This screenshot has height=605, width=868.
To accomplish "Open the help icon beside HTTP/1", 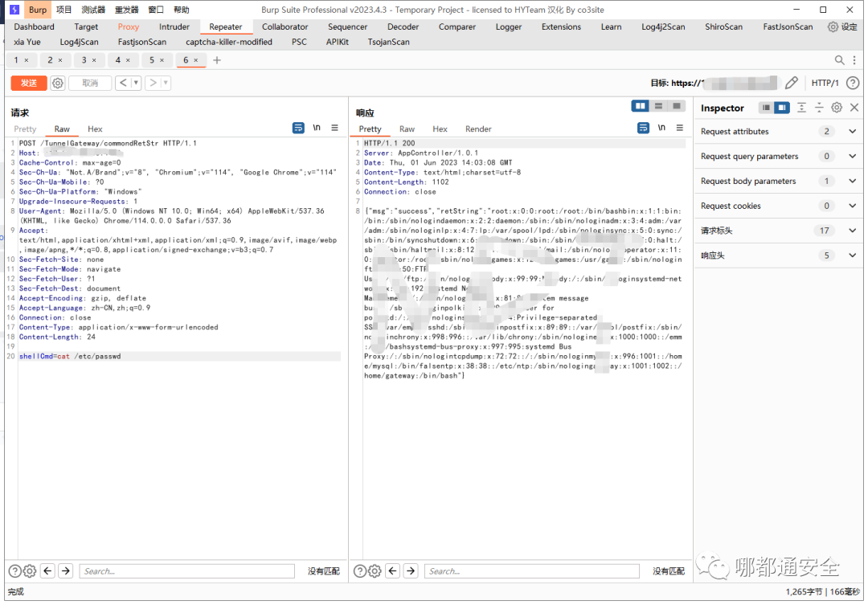I will point(853,83).
